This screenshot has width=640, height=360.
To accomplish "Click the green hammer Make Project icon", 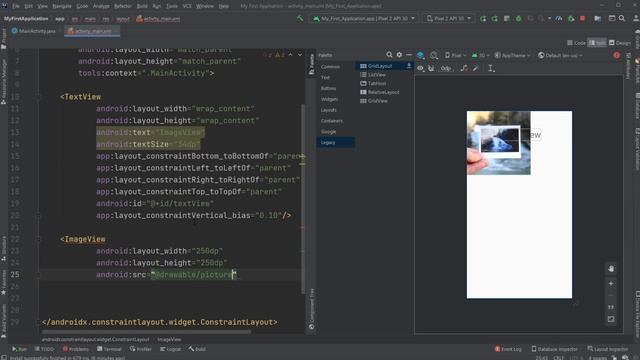I will coord(300,18).
